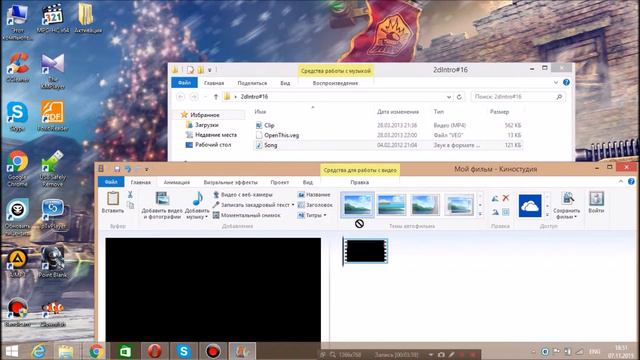Collapse Movie Maker ribbon with chevron
This screenshot has height=360, width=640.
click(621, 181)
